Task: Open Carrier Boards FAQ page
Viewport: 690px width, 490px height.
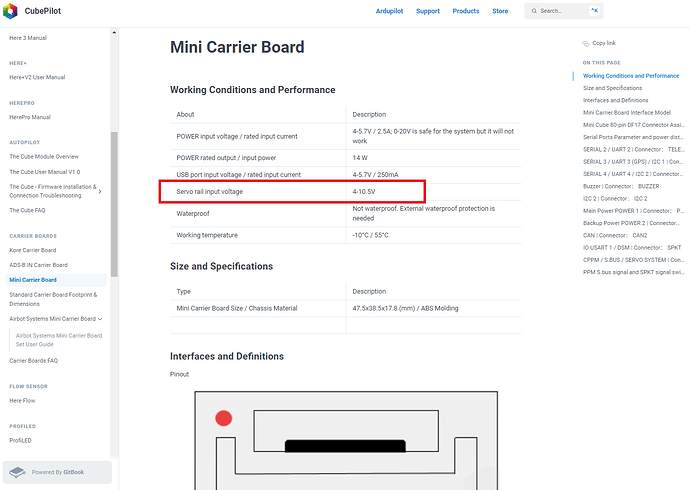Action: 34,361
